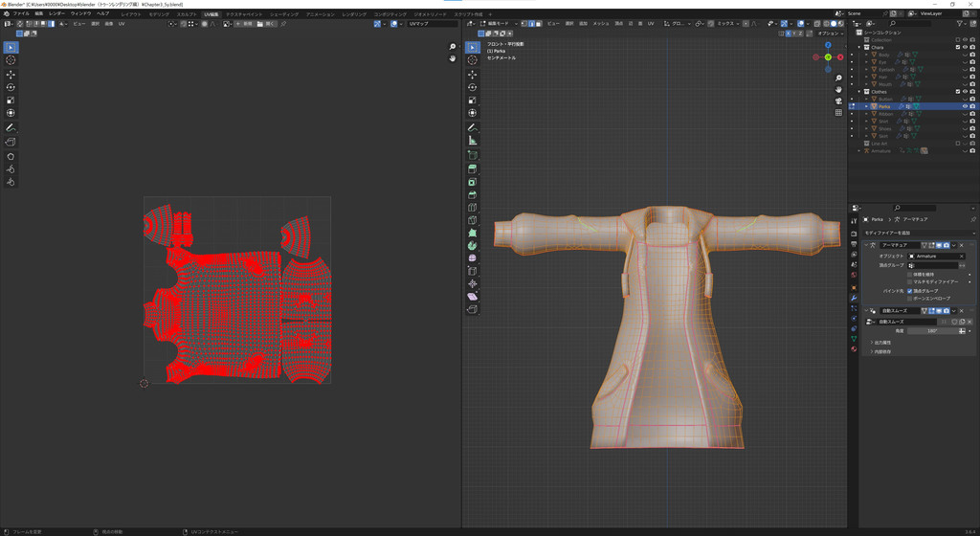Click the Measure tool in 3D viewport toolbar
The image size is (980, 536).
(473, 141)
